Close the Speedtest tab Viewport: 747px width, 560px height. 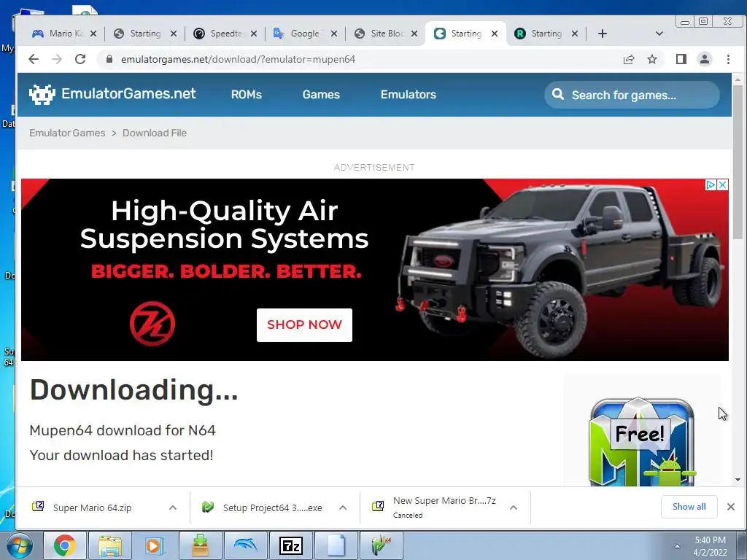coord(254,34)
